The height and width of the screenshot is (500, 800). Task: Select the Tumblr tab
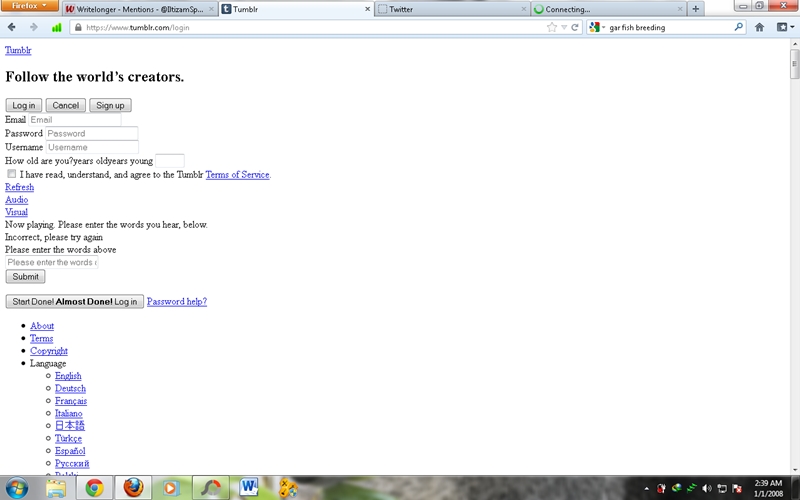point(296,9)
